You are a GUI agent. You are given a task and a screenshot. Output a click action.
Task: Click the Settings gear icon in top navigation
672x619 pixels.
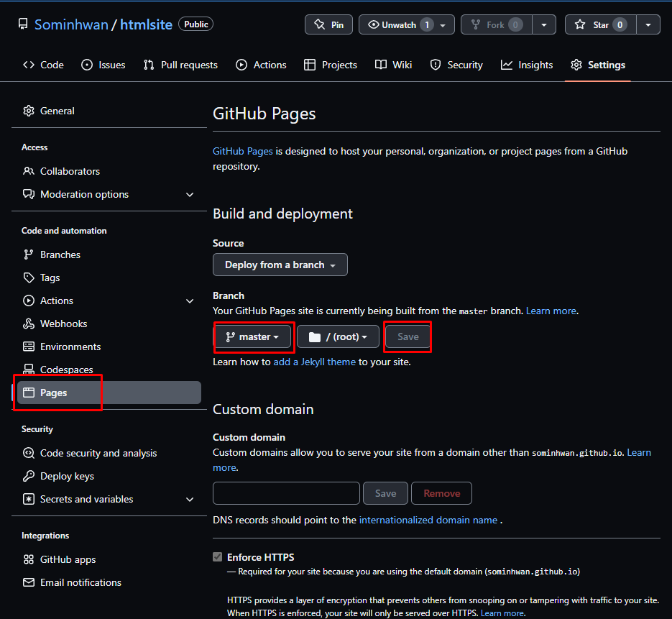(576, 65)
